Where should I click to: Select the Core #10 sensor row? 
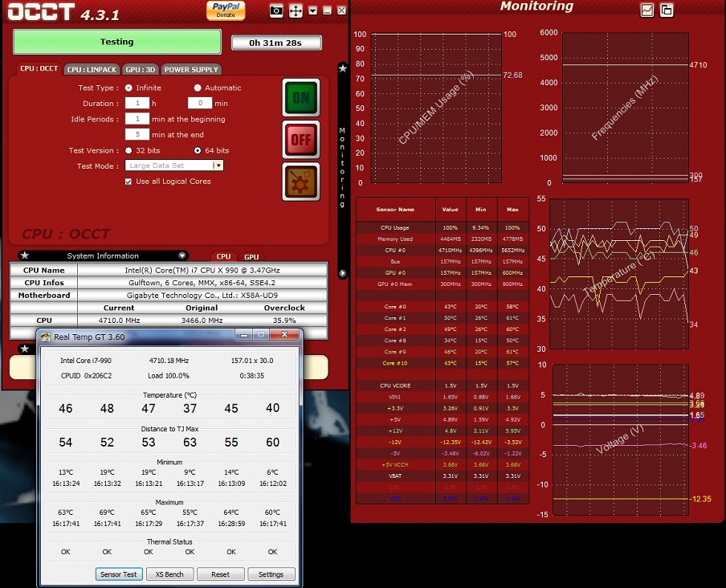coord(443,363)
